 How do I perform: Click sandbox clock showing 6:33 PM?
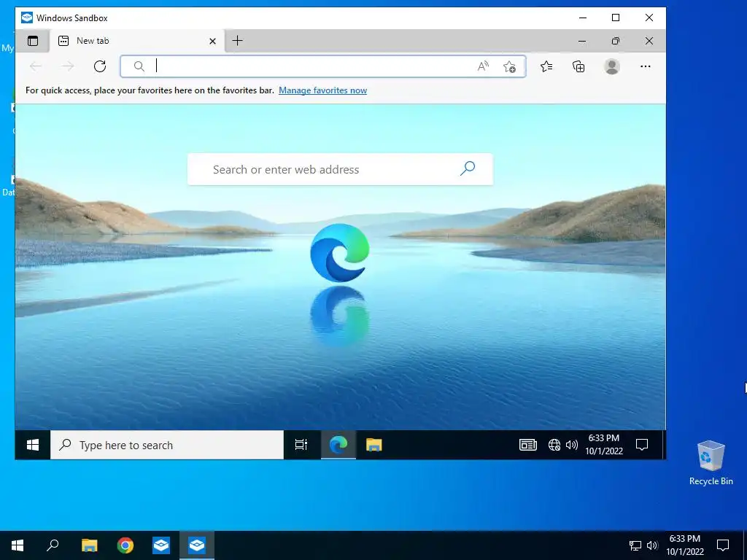click(x=603, y=444)
